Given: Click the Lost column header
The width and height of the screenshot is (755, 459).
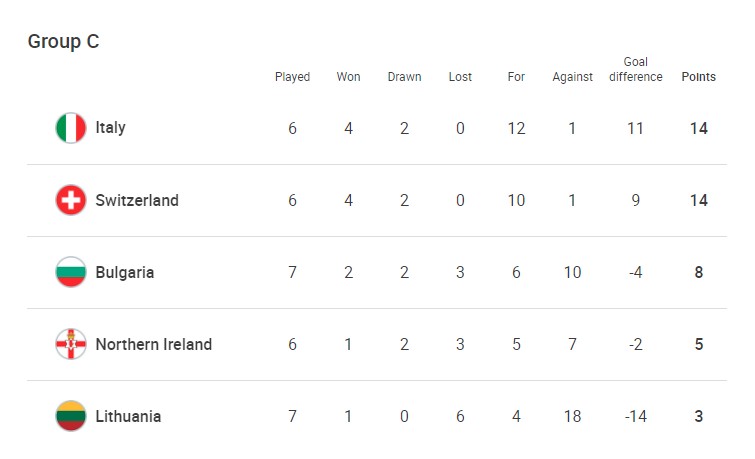Looking at the screenshot, I should point(460,77).
